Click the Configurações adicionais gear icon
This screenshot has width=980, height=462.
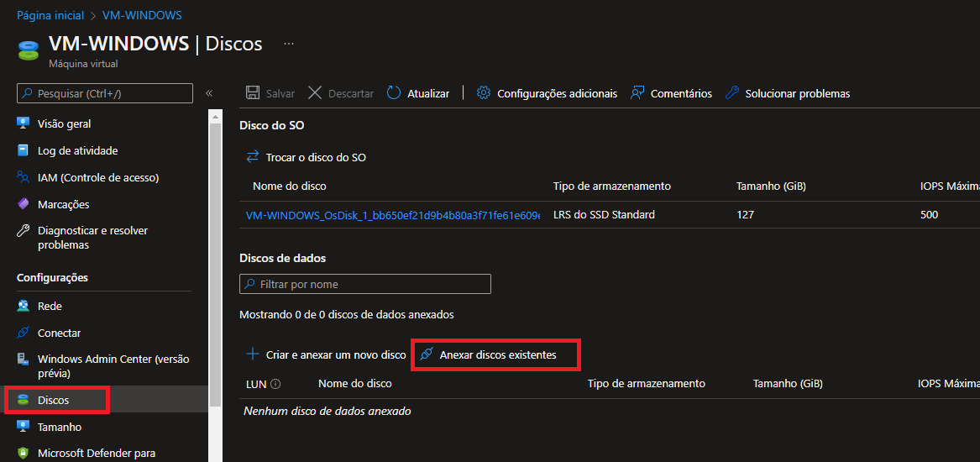pyautogui.click(x=483, y=93)
